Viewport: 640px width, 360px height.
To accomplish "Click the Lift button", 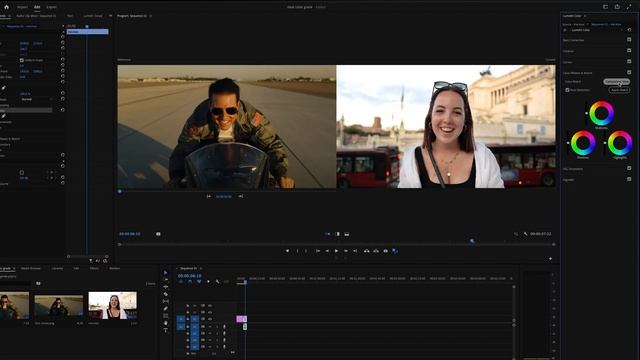I will pyautogui.click(x=367, y=251).
